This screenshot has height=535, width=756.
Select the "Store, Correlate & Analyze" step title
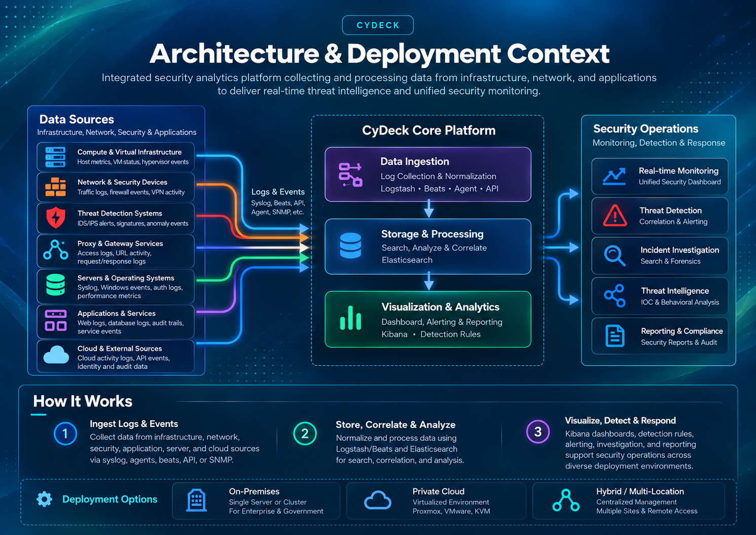395,425
